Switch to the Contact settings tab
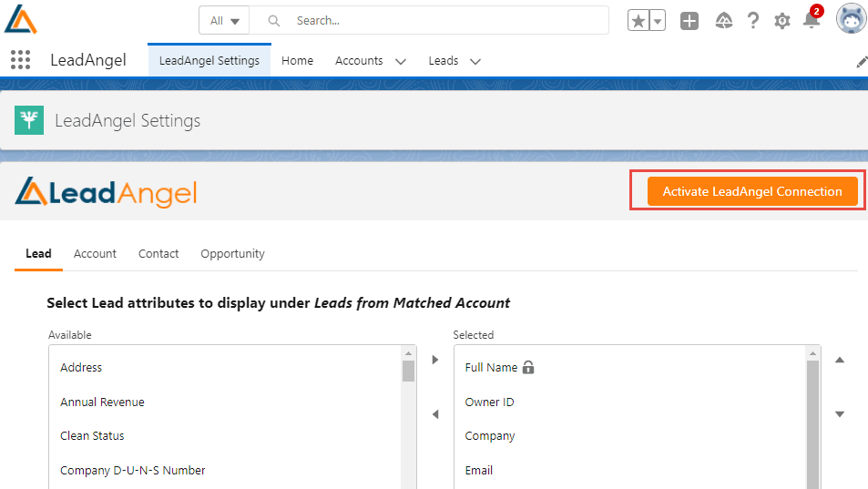 (x=158, y=253)
